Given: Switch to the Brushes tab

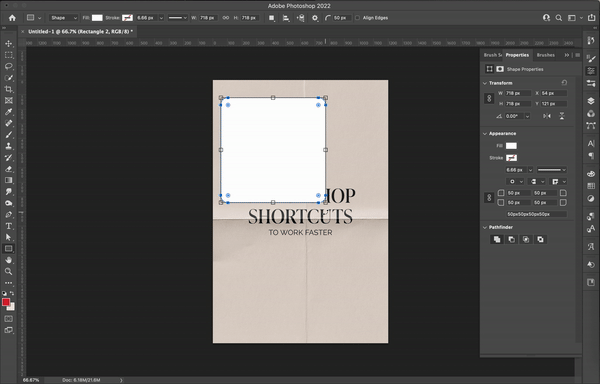Looking at the screenshot, I should (546, 55).
